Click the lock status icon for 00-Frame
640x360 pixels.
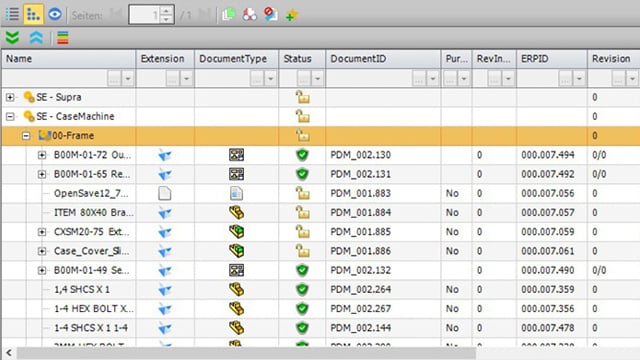(302, 136)
